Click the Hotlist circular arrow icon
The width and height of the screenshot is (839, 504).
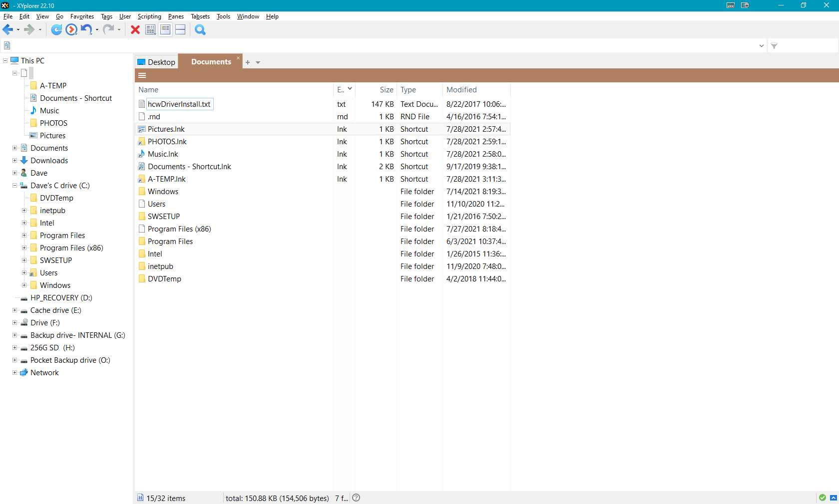click(x=71, y=30)
